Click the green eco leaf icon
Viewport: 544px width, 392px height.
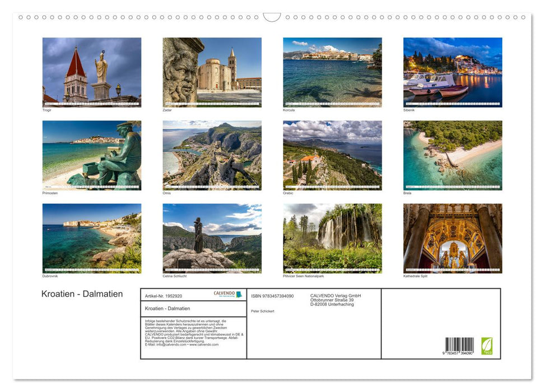487,346
